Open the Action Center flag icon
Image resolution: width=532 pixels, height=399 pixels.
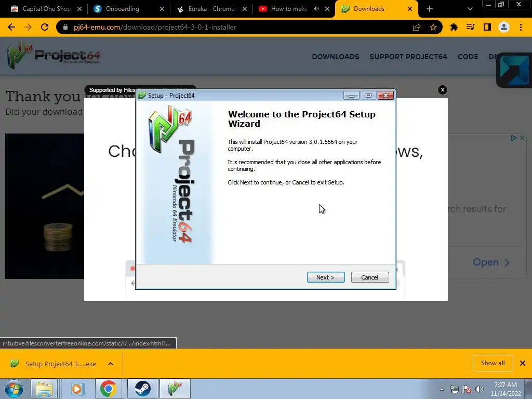click(467, 389)
